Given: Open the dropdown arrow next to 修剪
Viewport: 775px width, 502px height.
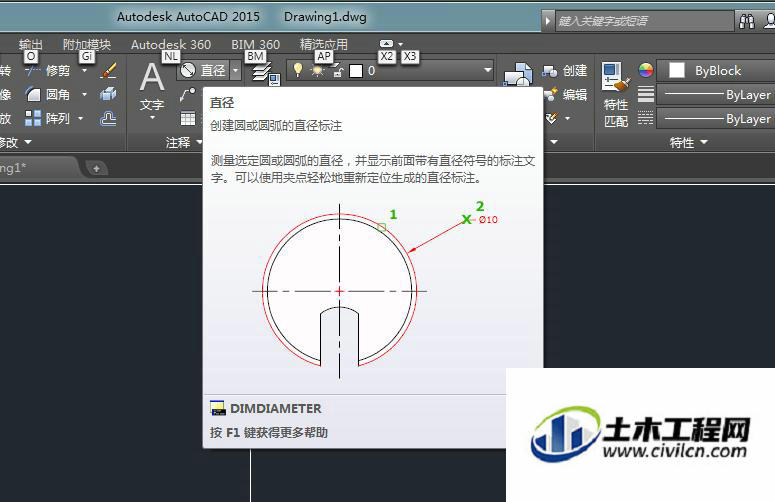Looking at the screenshot, I should point(84,71).
